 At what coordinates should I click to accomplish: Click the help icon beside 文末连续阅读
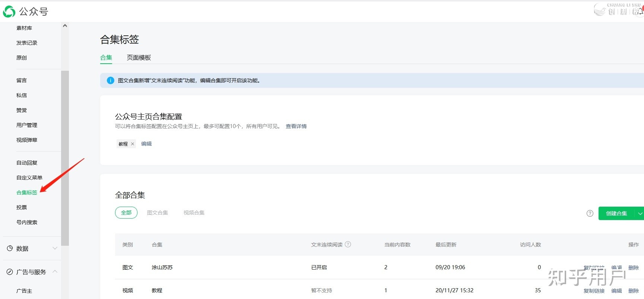(348, 245)
